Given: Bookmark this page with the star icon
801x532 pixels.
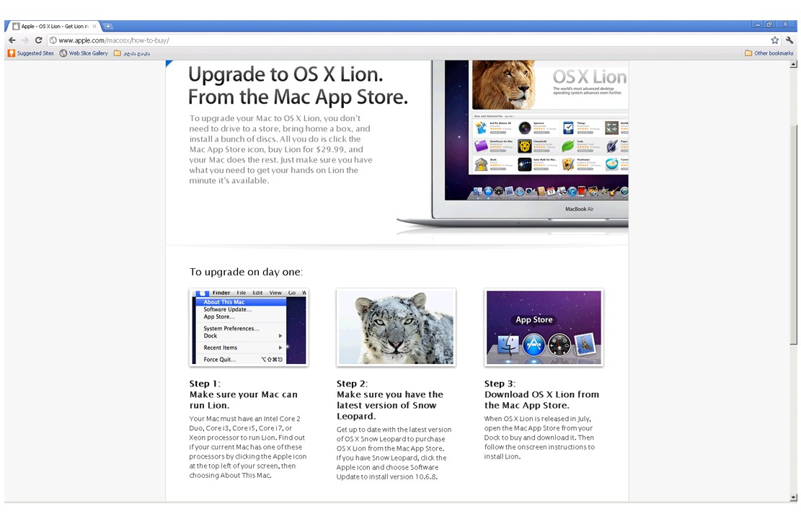Looking at the screenshot, I should tap(774, 40).
